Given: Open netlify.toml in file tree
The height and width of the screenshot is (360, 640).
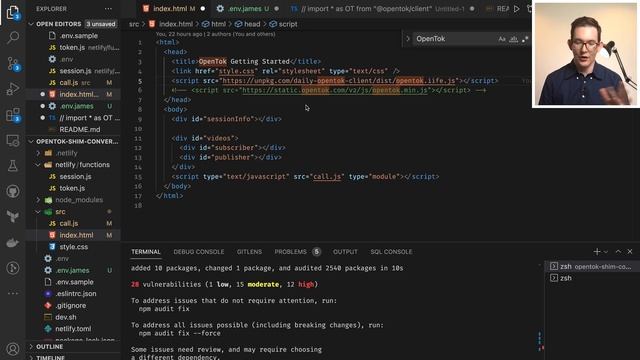Looking at the screenshot, I should pyautogui.click(x=73, y=329).
